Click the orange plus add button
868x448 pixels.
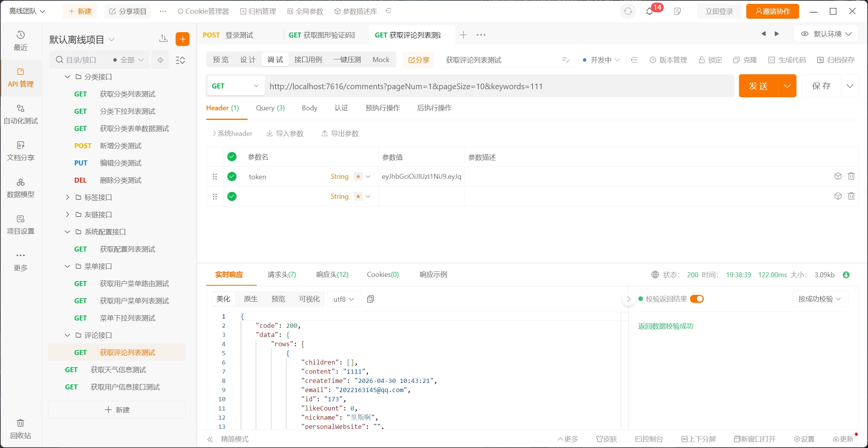(x=183, y=39)
